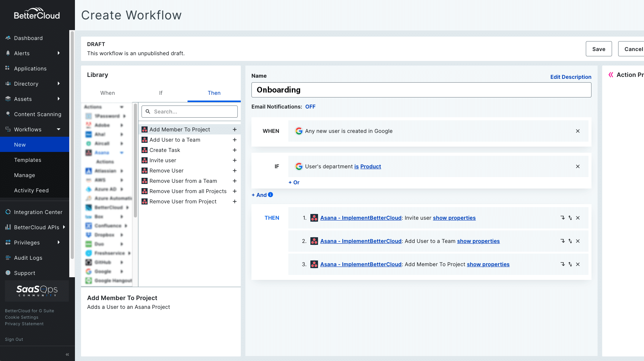The image size is (644, 361).
Task: Add the Create Task action with its plus icon
Action: [x=235, y=150]
